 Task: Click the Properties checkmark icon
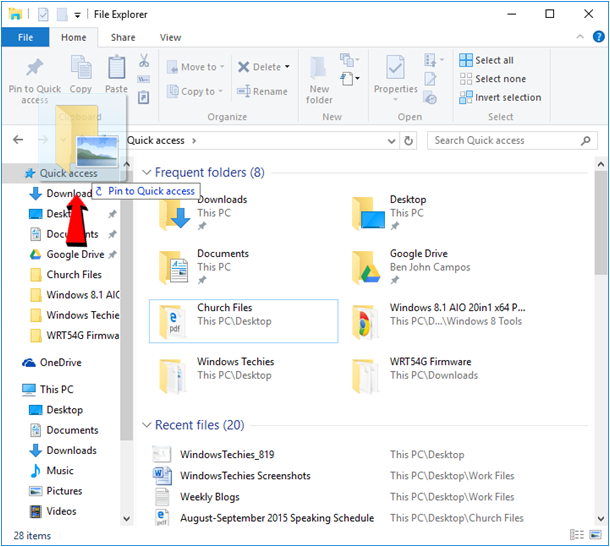tap(395, 67)
